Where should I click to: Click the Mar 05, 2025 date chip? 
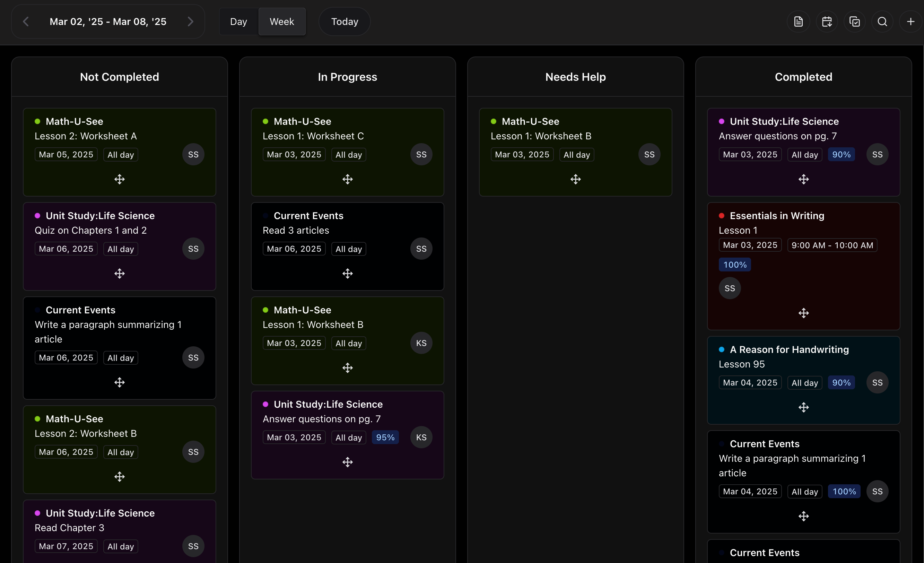pos(66,154)
